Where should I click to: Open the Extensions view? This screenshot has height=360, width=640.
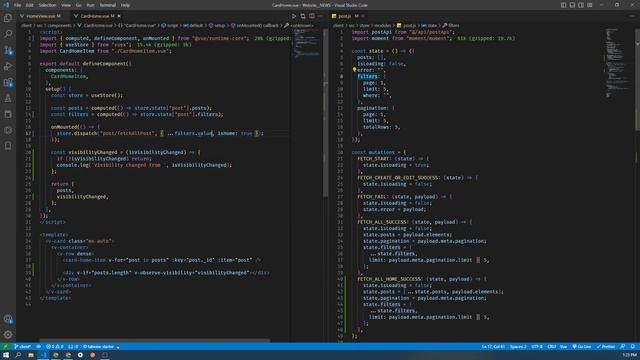point(8,82)
